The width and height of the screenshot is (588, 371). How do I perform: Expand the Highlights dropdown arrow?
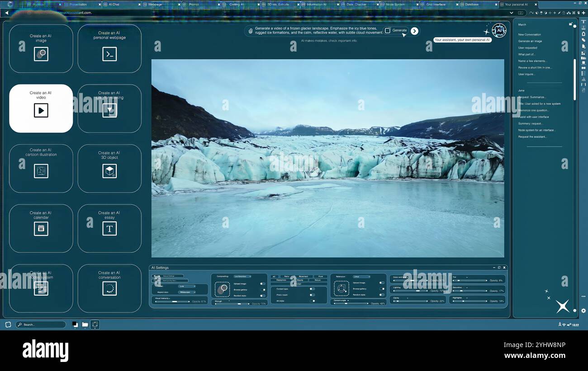pos(467,298)
